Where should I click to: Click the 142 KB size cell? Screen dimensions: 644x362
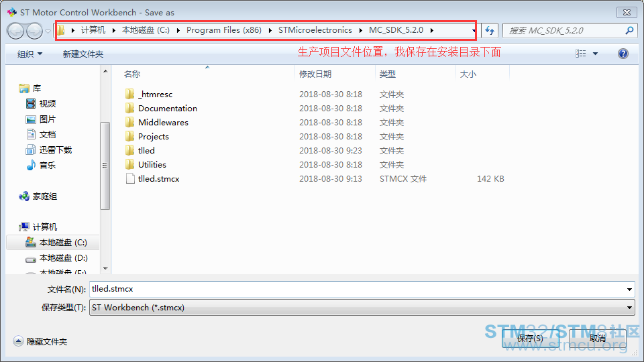(x=490, y=178)
